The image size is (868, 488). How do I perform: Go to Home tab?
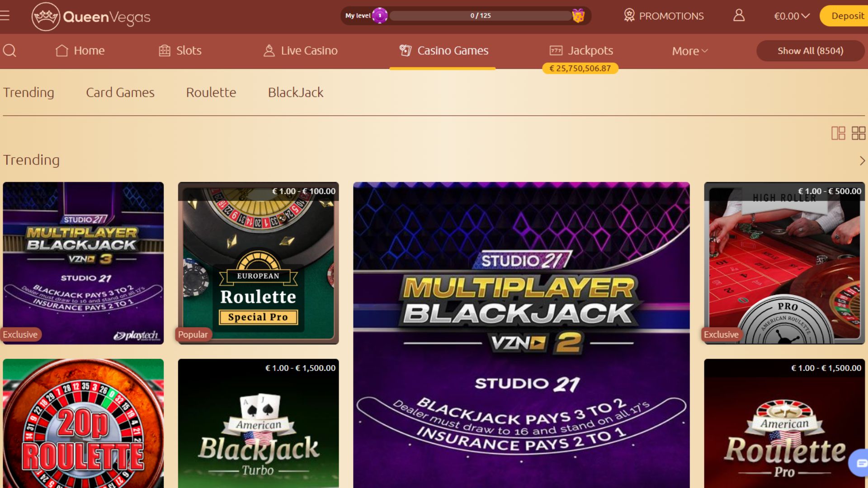click(x=80, y=51)
